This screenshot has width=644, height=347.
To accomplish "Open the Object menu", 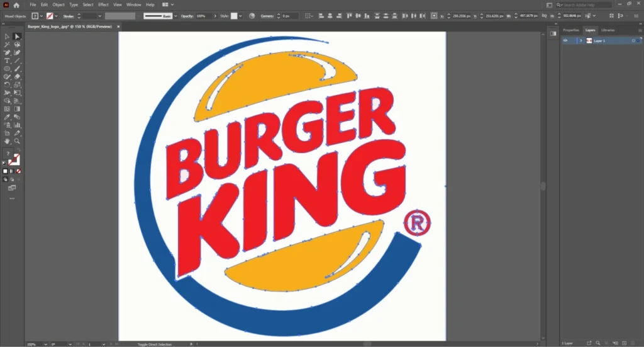I will pos(58,5).
